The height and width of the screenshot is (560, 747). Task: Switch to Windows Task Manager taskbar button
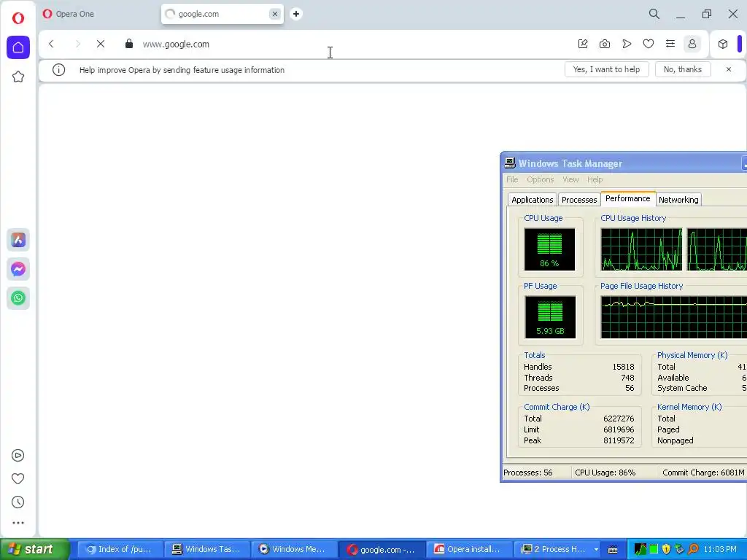tap(206, 549)
